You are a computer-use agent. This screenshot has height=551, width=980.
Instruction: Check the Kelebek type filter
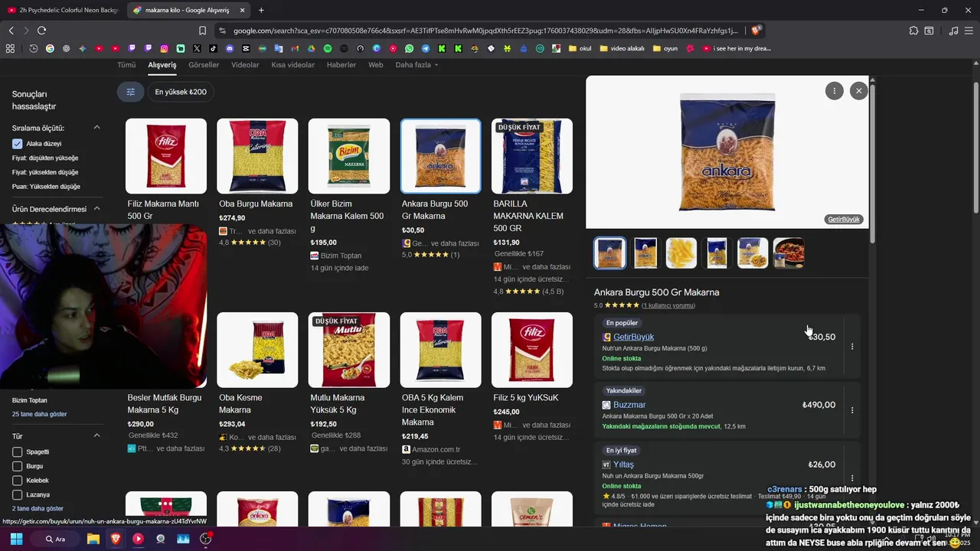[x=17, y=481]
